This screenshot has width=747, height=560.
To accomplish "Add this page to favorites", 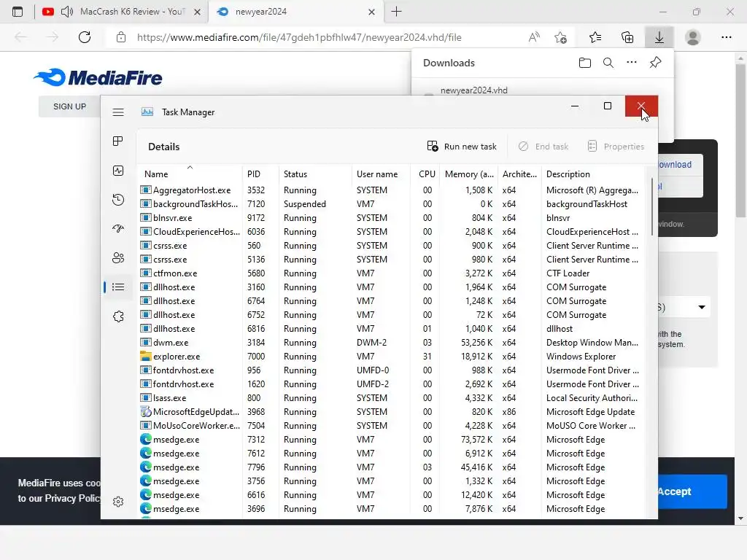I will tap(561, 37).
